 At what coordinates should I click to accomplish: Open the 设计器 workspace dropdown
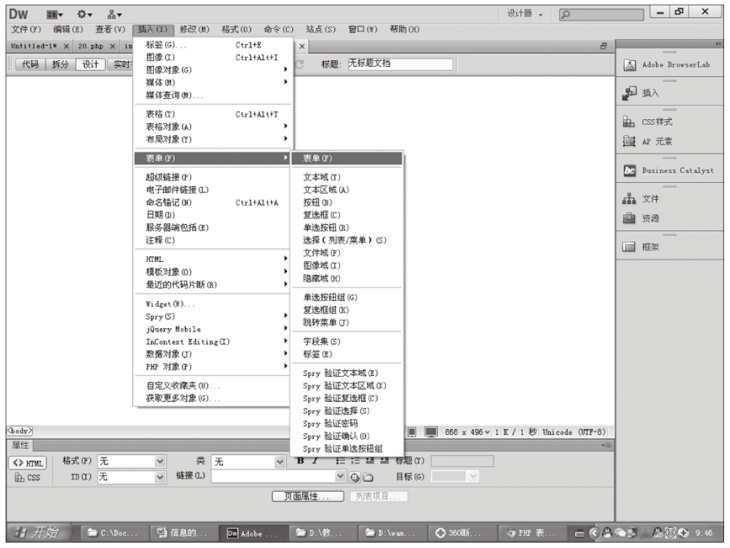coord(525,14)
